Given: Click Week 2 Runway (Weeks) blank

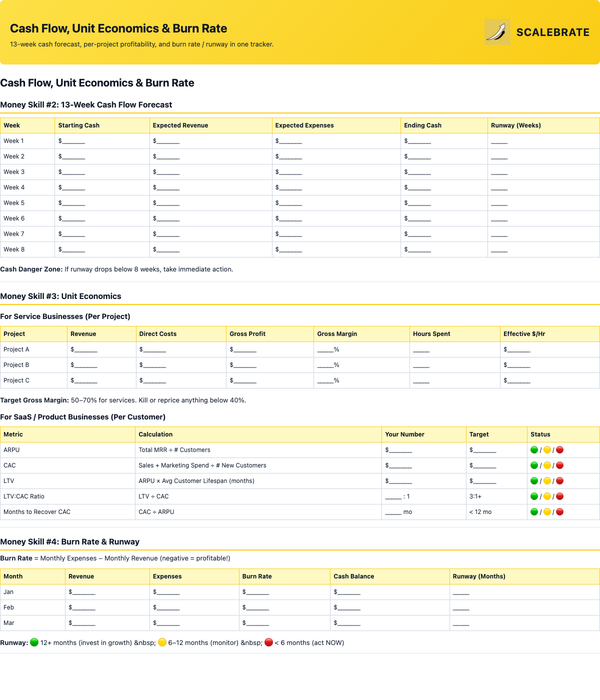Looking at the screenshot, I should [499, 156].
